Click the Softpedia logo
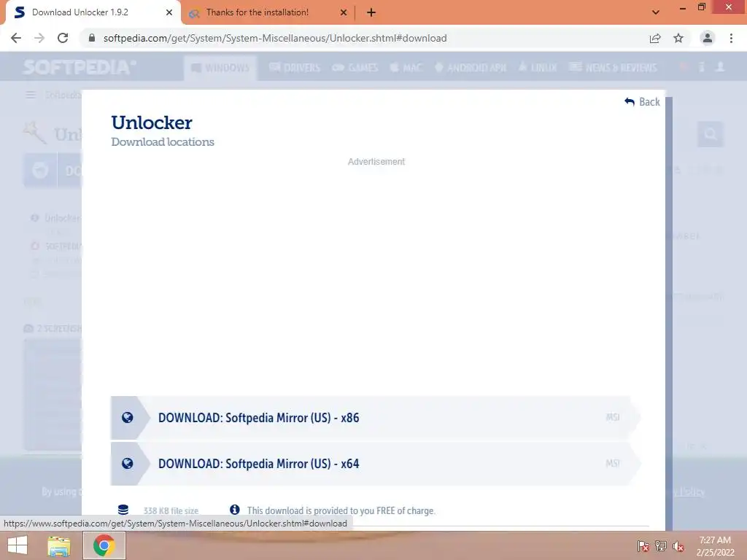The width and height of the screenshot is (747, 560). click(80, 67)
